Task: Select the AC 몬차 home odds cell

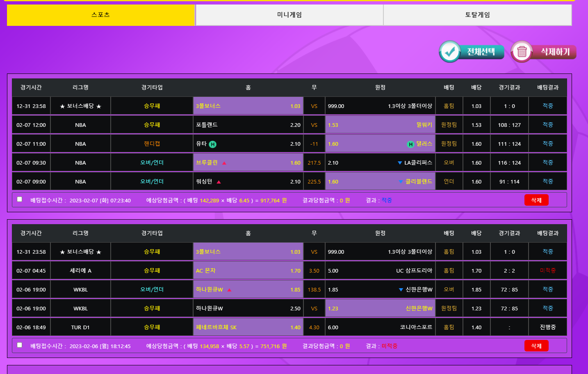Action: (x=248, y=271)
